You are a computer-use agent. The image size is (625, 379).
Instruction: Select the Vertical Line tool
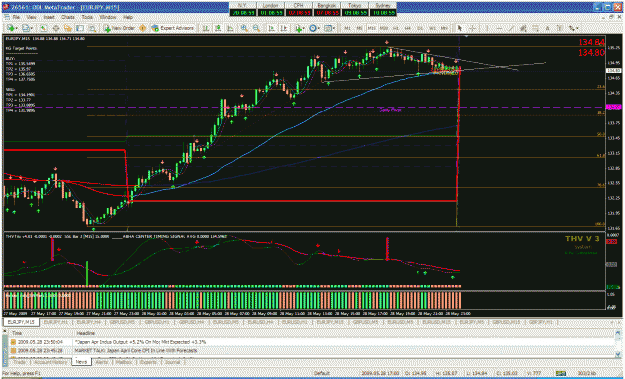(487, 28)
